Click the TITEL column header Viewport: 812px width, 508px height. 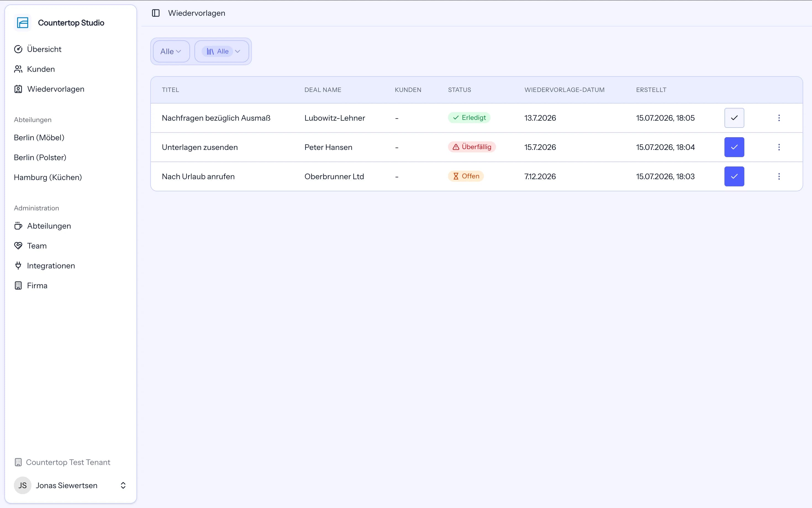click(x=170, y=90)
